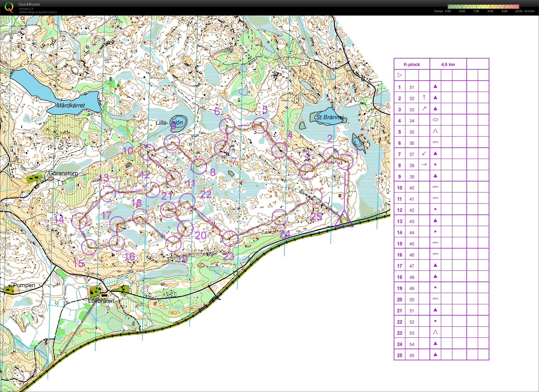The image size is (539, 392).
Task: Click the Pumpen place label
Action: click(x=24, y=285)
